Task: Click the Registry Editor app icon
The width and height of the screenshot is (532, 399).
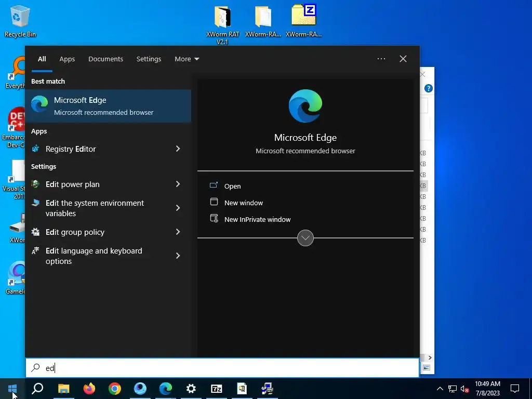Action: pyautogui.click(x=36, y=149)
